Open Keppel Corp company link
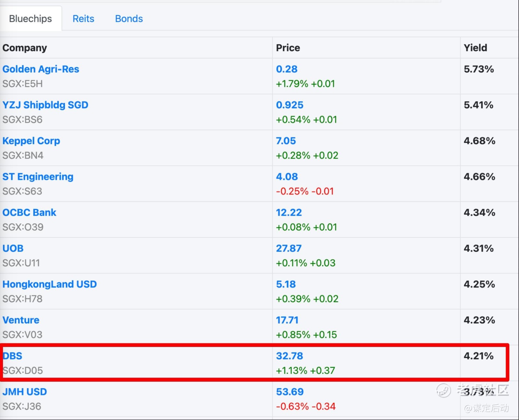The image size is (519, 420). pyautogui.click(x=31, y=141)
